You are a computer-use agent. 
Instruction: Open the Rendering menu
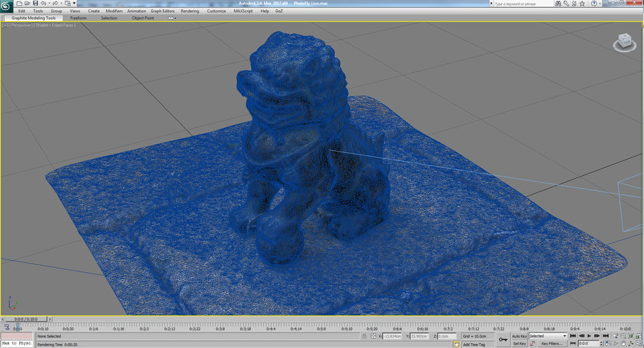190,11
